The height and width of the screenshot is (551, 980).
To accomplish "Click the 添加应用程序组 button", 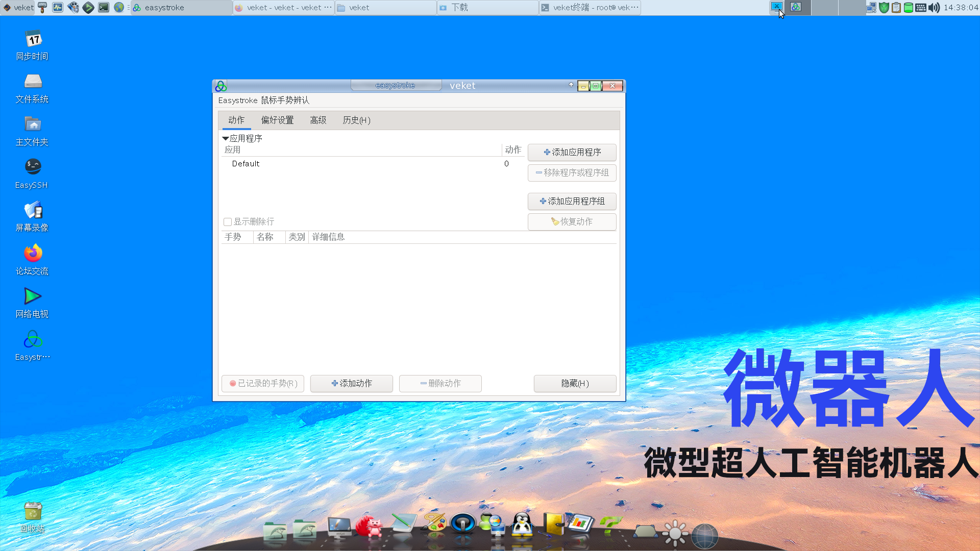I will [x=572, y=201].
